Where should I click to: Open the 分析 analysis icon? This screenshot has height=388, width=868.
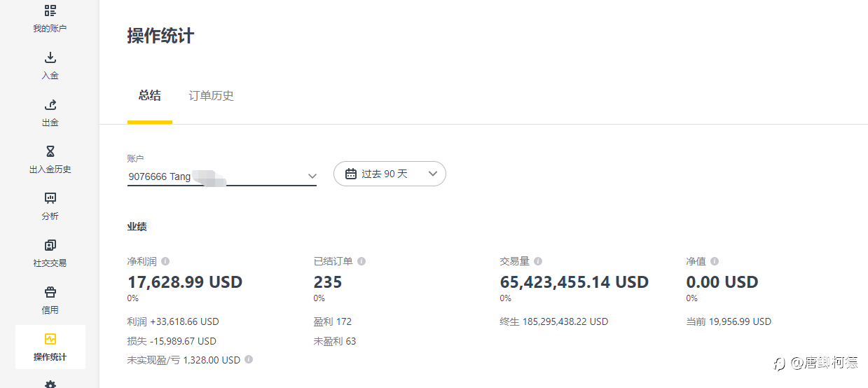(x=50, y=198)
